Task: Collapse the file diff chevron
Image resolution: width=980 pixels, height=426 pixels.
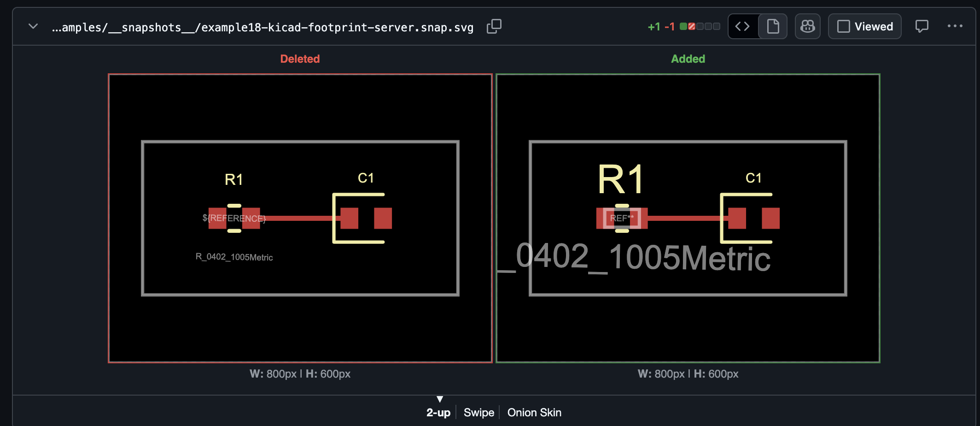Action: [33, 26]
